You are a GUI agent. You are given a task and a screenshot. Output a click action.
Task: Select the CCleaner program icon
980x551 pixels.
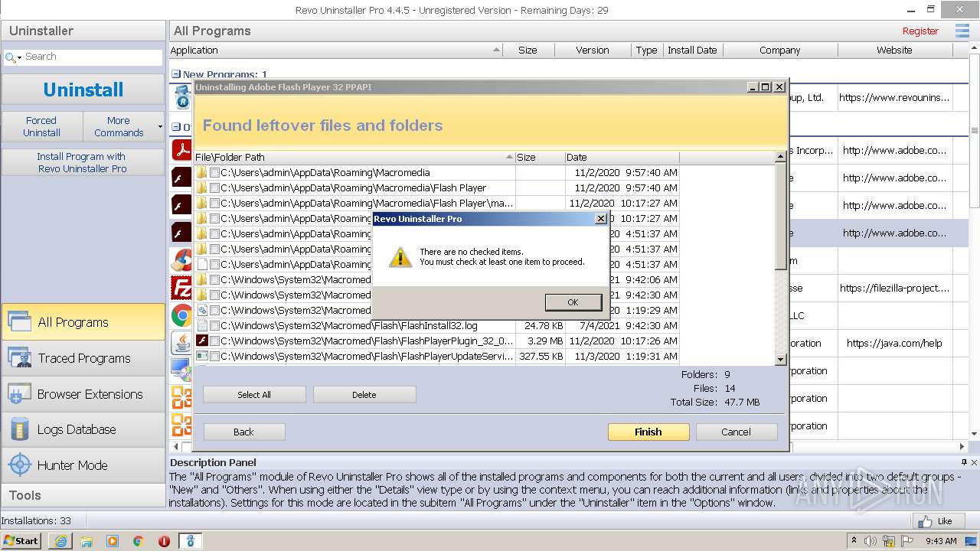181,260
